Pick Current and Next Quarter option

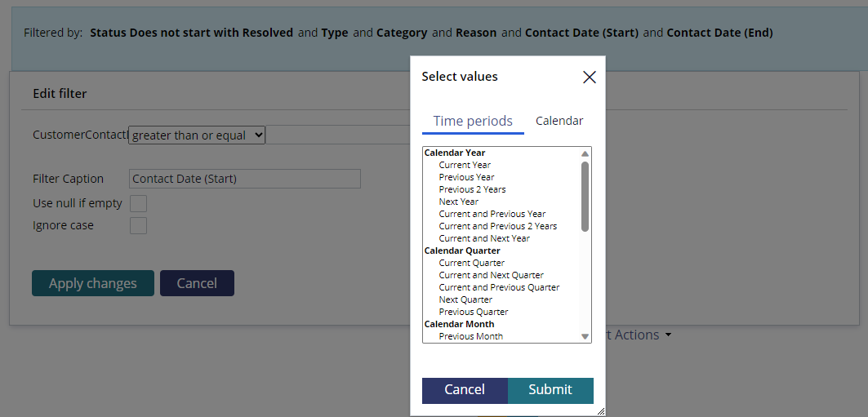pyautogui.click(x=491, y=275)
